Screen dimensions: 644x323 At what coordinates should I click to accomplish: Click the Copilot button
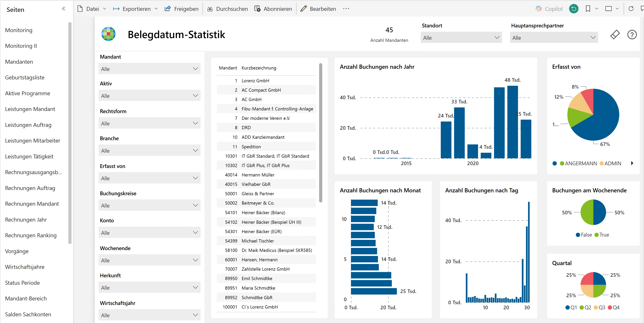coord(549,9)
